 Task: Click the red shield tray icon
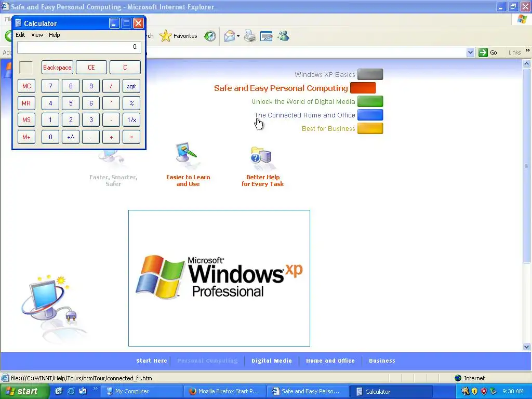[x=484, y=391]
